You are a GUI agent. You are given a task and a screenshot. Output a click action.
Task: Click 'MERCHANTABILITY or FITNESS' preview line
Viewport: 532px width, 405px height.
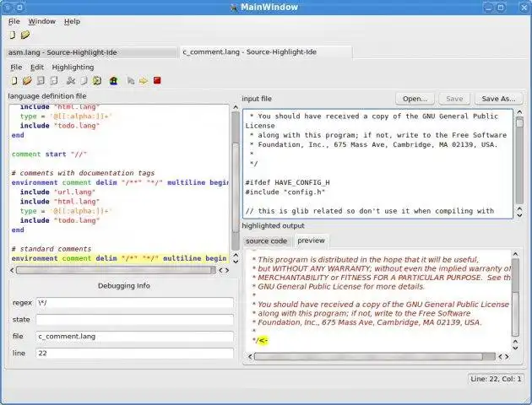(x=382, y=278)
